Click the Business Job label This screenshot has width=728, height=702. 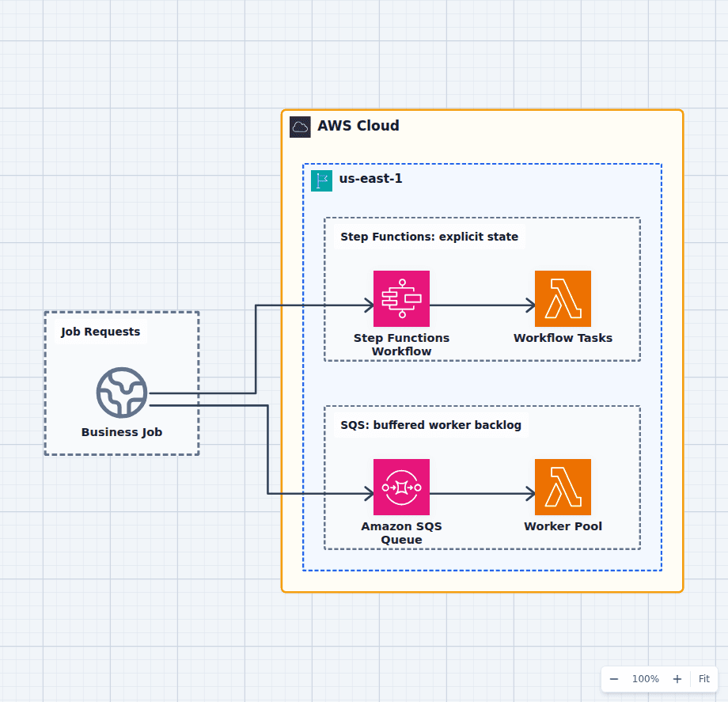(122, 432)
